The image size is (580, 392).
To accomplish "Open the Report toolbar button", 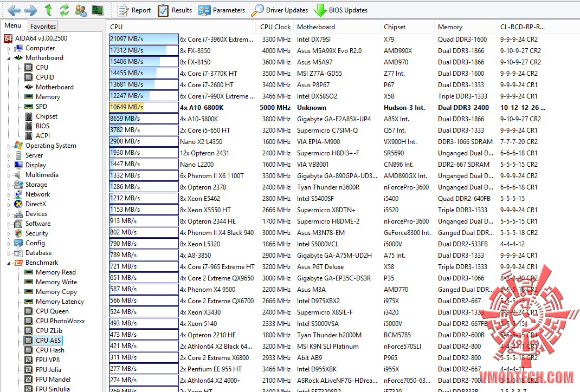I will click(x=134, y=10).
